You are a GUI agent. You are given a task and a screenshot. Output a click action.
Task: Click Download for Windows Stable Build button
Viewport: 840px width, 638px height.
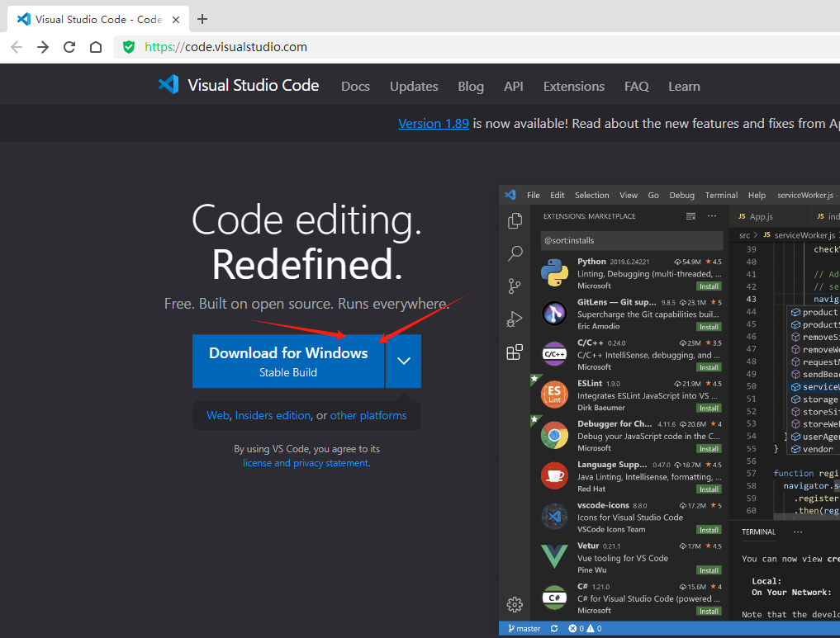(288, 362)
